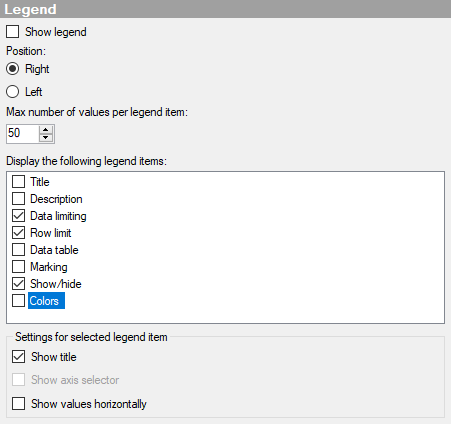Enable the Show legend checkbox
Screen dimensions: 451x424
(12, 32)
